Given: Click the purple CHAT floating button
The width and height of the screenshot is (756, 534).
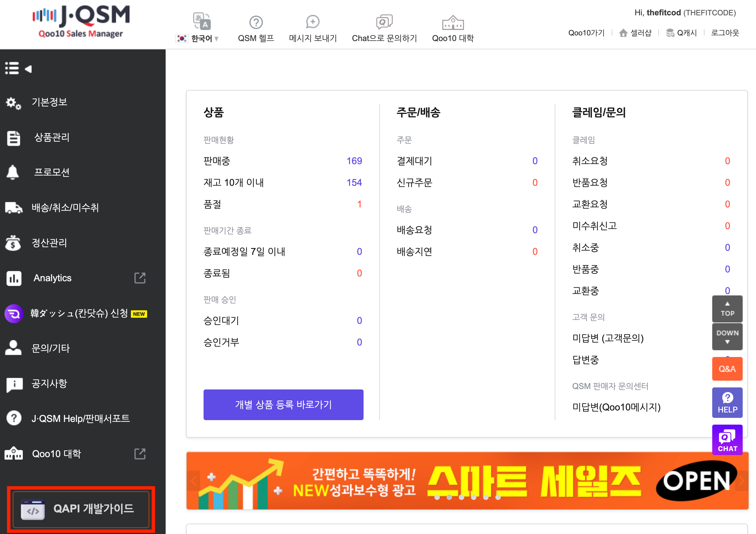Looking at the screenshot, I should click(x=727, y=440).
